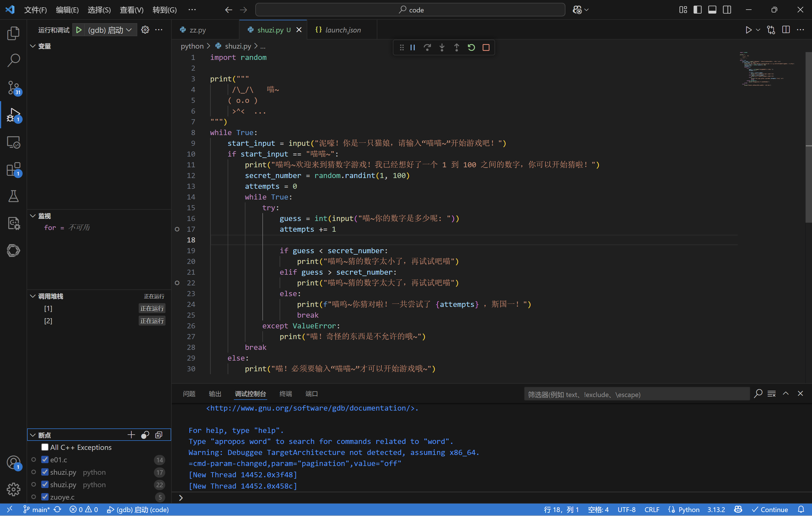The width and height of the screenshot is (812, 516).
Task: Disable the zuoye.c breakpoint checkbox
Action: click(45, 497)
